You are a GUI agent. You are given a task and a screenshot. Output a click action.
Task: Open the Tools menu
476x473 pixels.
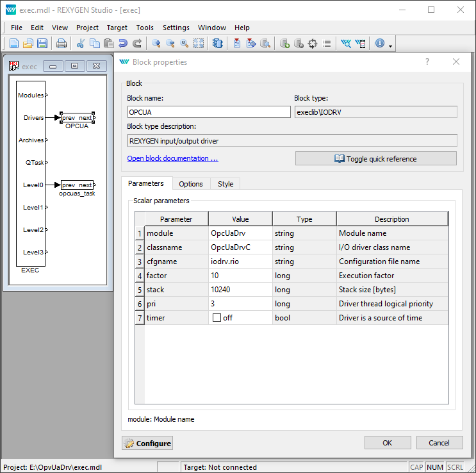(x=145, y=28)
